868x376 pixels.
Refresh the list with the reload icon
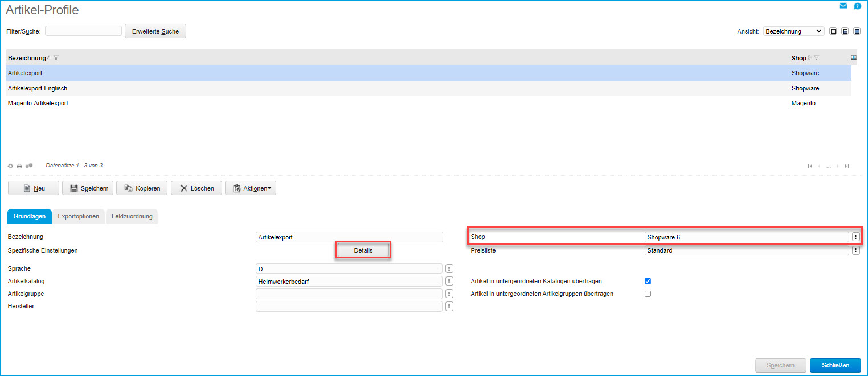click(x=10, y=166)
